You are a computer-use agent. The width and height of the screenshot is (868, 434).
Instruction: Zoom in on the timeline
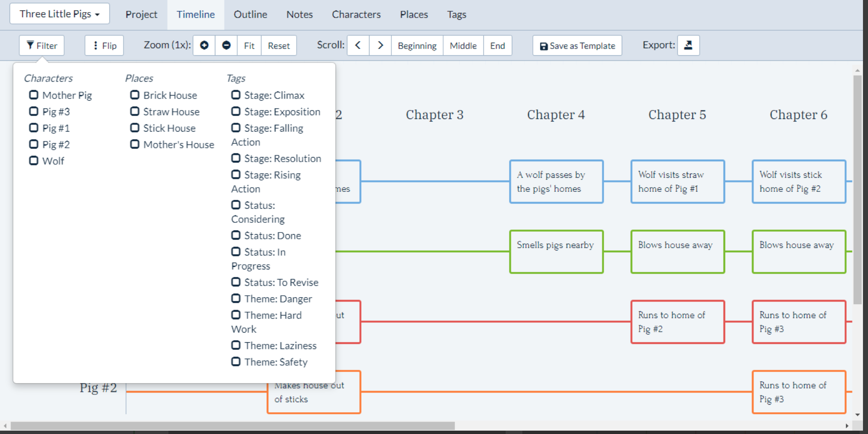(204, 45)
